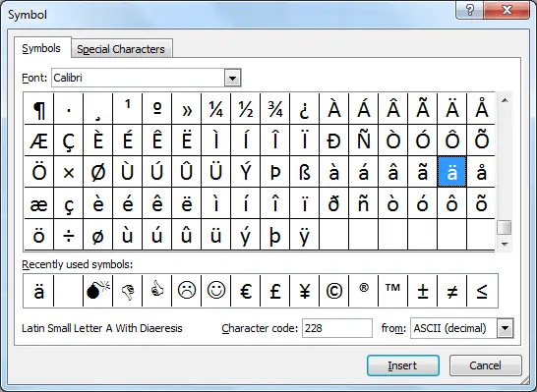Choose the thumbs-up symbol in recently used
The image size is (537, 392).
point(156,291)
